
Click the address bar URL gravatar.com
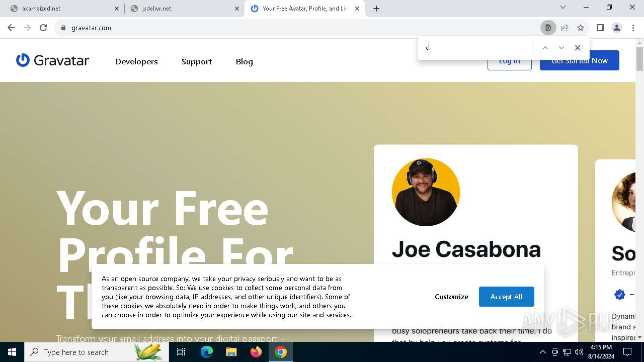91,28
